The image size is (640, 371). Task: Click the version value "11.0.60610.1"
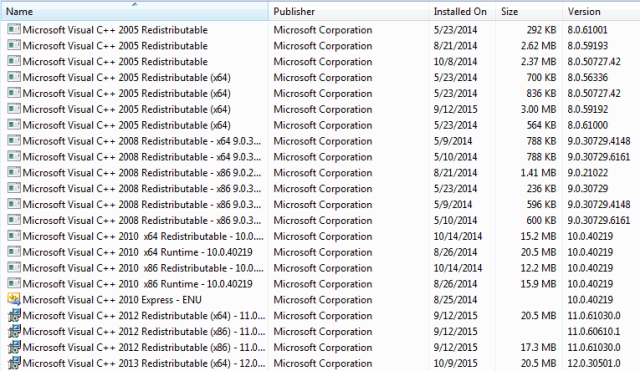(594, 332)
